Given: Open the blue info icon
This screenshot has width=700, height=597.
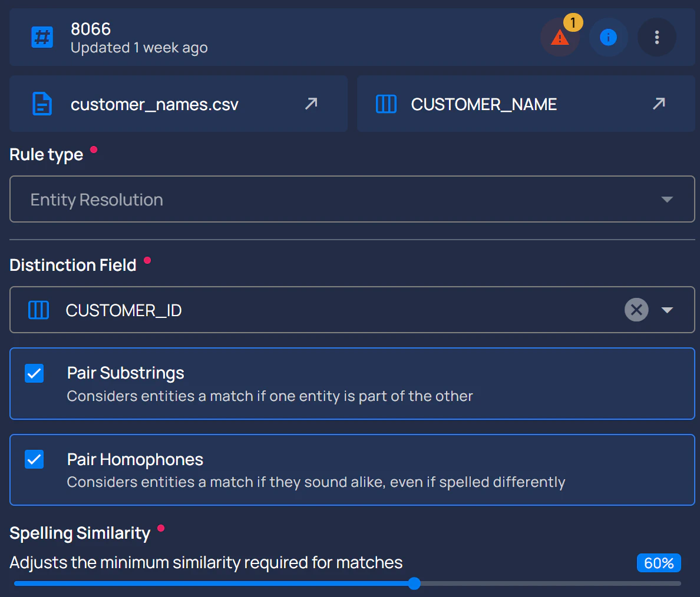Looking at the screenshot, I should (x=608, y=38).
